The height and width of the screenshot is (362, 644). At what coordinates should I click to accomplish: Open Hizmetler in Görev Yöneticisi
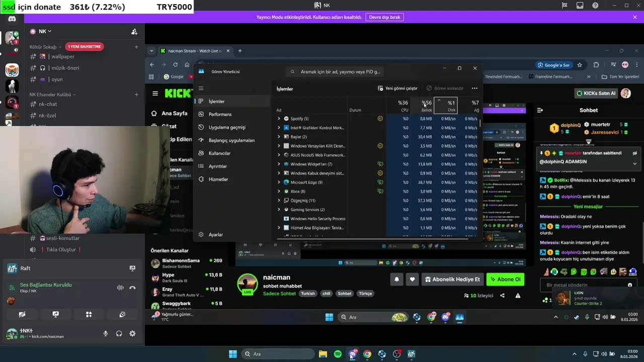click(x=232, y=179)
